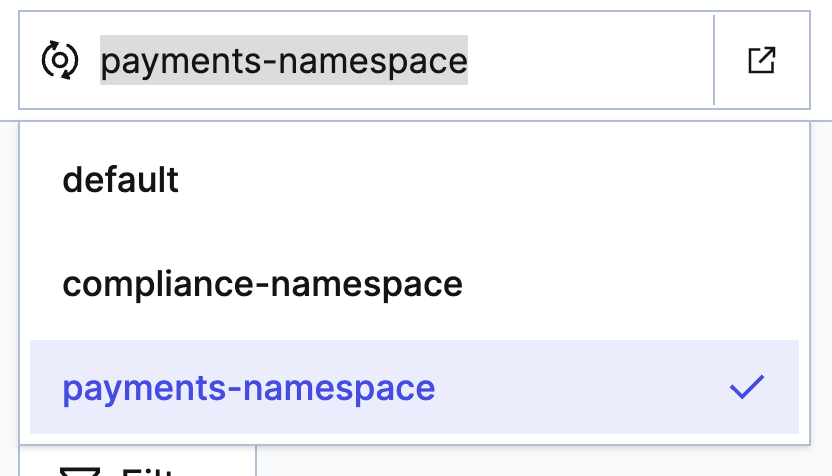
Task: Select the default namespace option
Action: [x=121, y=180]
